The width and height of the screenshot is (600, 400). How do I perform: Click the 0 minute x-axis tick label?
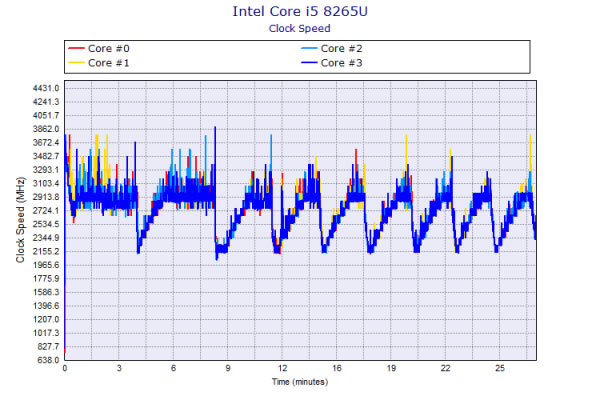65,368
